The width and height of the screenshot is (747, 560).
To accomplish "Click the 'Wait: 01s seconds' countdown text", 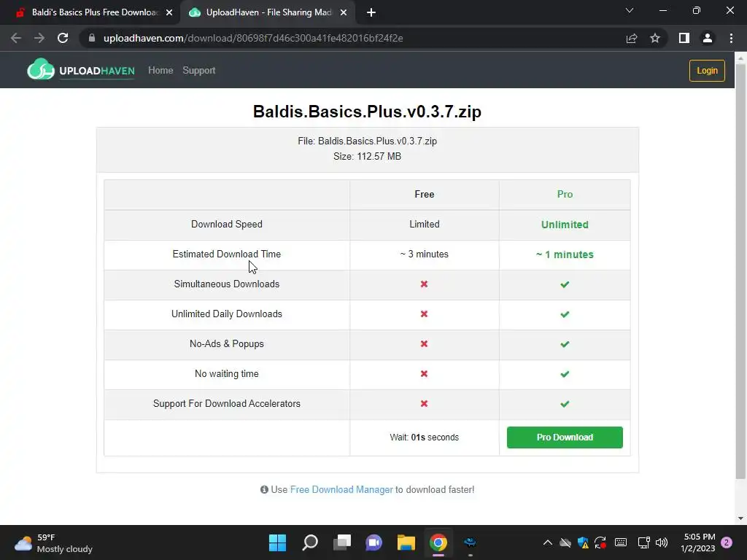I will pos(424,437).
